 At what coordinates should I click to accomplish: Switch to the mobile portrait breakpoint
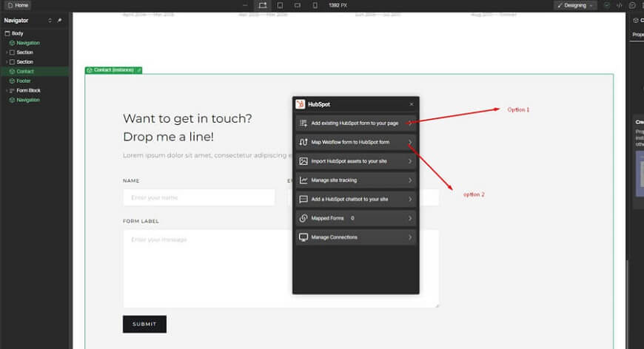[315, 5]
